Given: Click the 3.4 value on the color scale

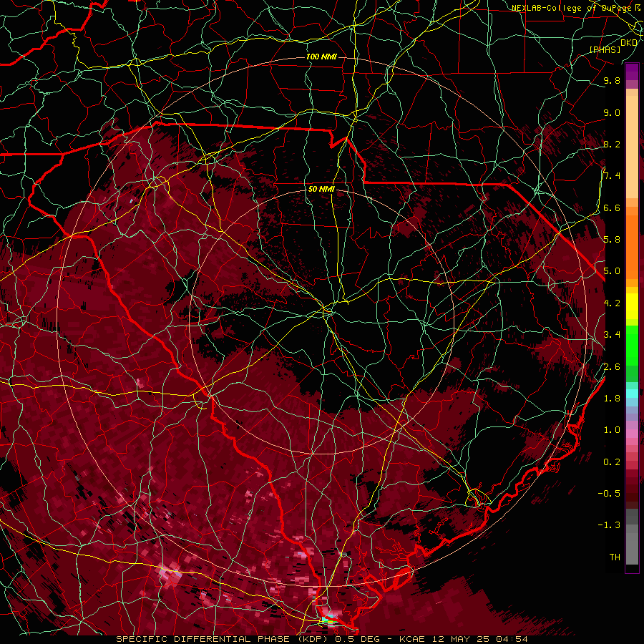Looking at the screenshot, I should [x=612, y=335].
